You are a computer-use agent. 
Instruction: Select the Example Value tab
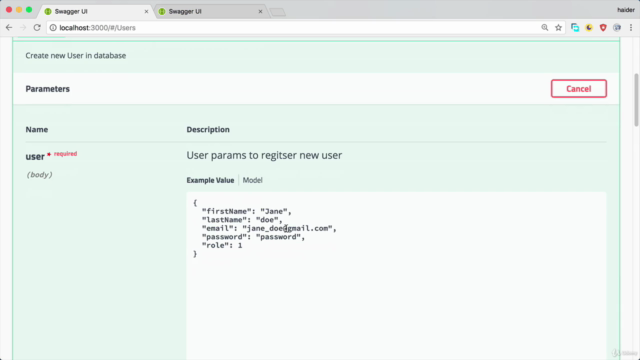coord(210,180)
